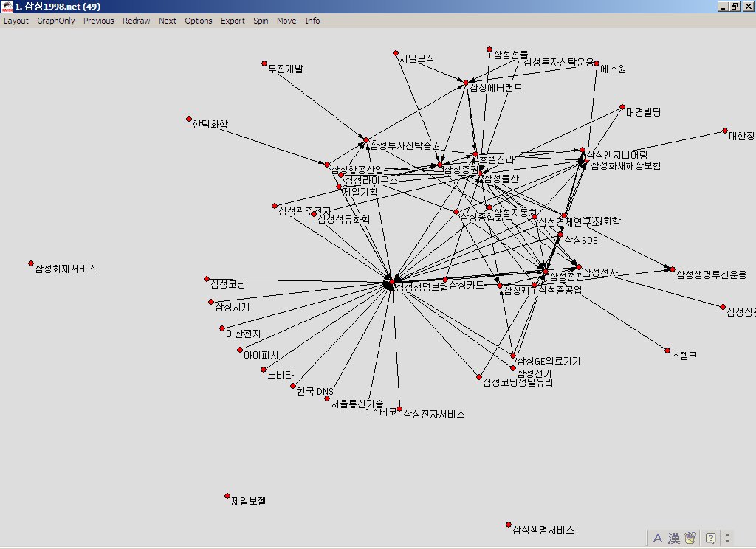756x549 pixels.
Task: Click the IME soft keyboard pad icon
Action: pos(690,538)
